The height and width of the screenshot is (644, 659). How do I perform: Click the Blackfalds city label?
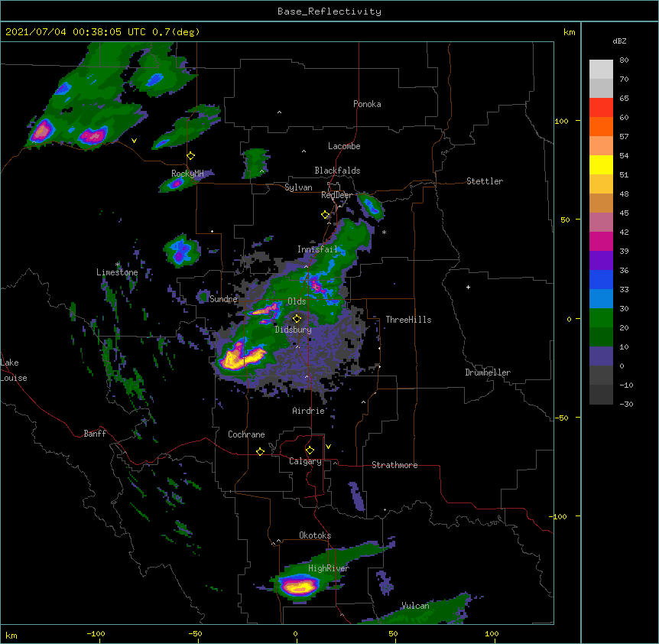(x=337, y=171)
